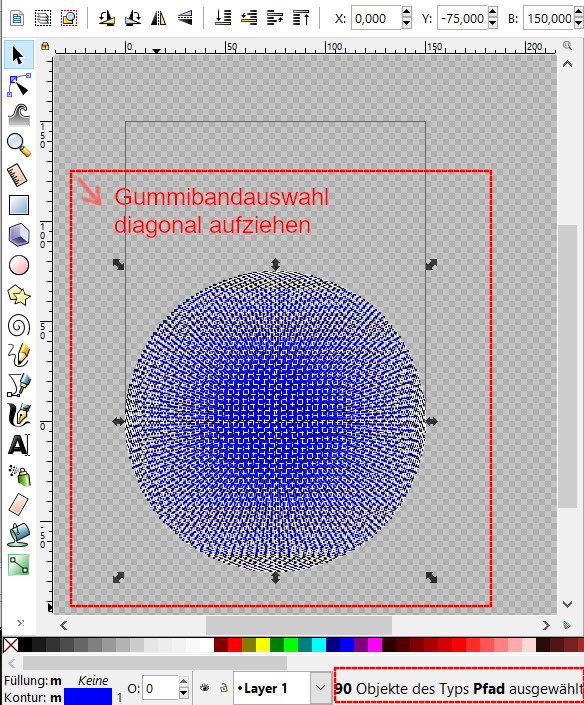The width and height of the screenshot is (584, 705).
Task: Select the Eraser tool
Action: 18,505
